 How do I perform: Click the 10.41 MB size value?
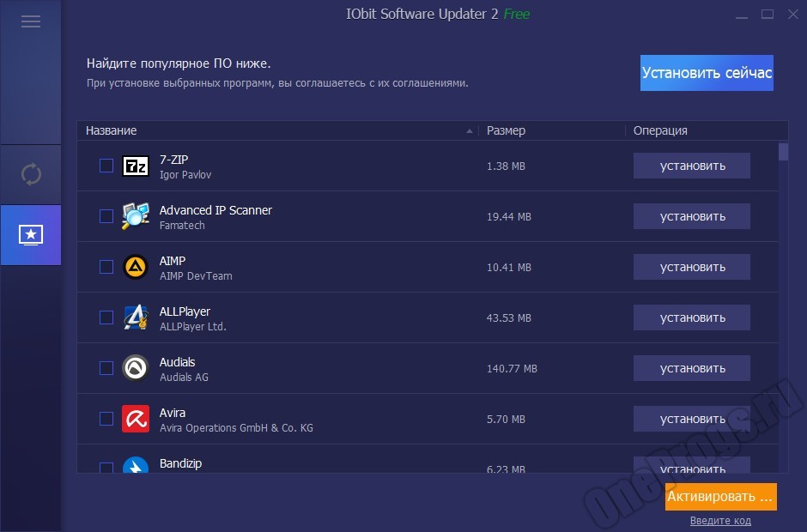pos(509,268)
